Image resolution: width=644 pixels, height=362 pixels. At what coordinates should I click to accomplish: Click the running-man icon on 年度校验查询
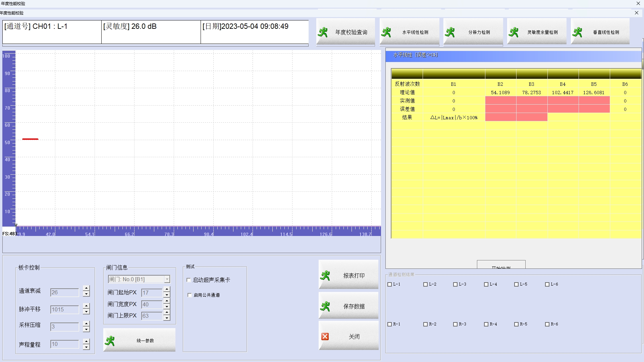point(323,32)
